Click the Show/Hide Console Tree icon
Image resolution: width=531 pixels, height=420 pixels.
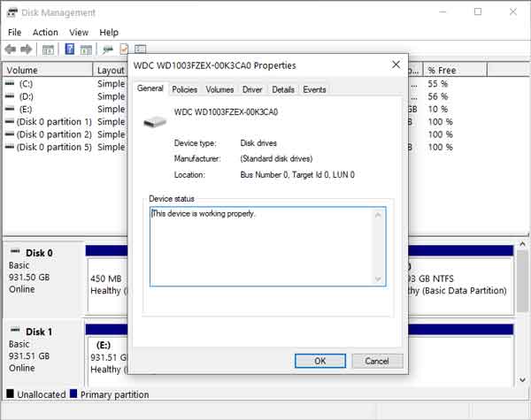coord(48,50)
